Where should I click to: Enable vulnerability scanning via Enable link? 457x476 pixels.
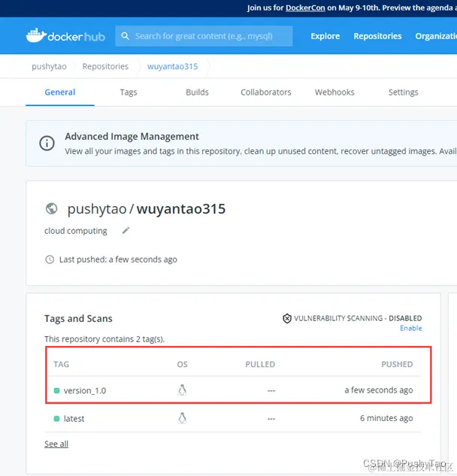411,328
